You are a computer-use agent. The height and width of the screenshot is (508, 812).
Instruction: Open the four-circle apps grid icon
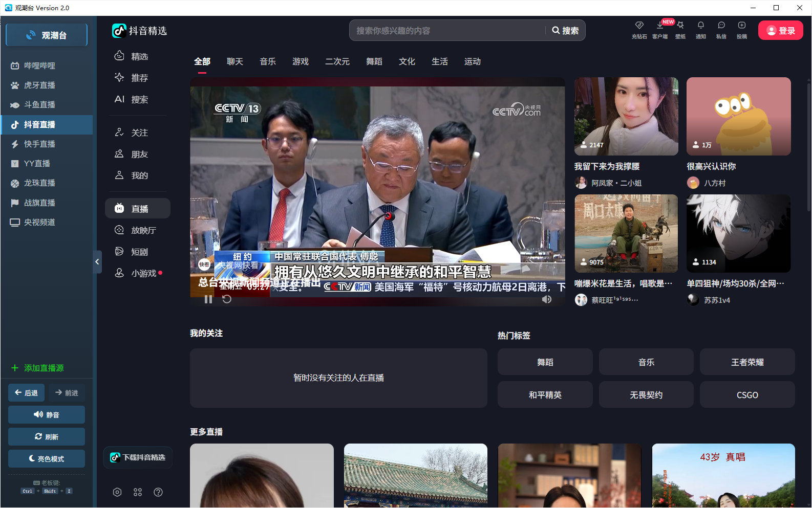(x=138, y=492)
